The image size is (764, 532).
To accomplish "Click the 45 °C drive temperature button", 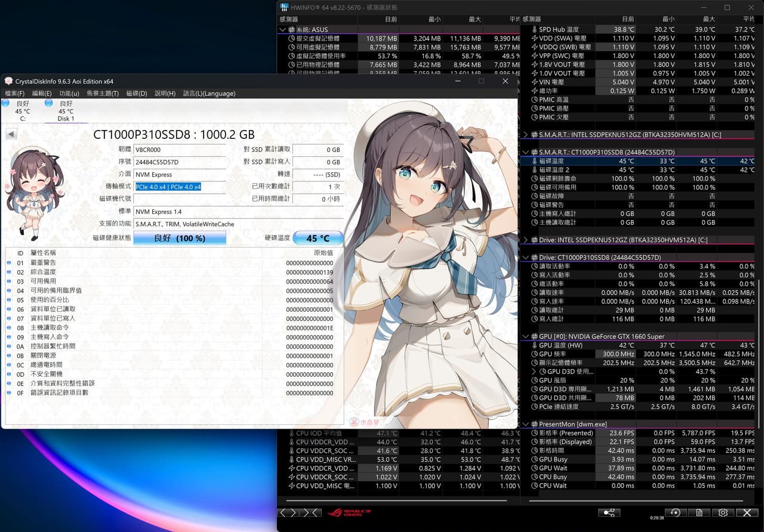I will (318, 237).
